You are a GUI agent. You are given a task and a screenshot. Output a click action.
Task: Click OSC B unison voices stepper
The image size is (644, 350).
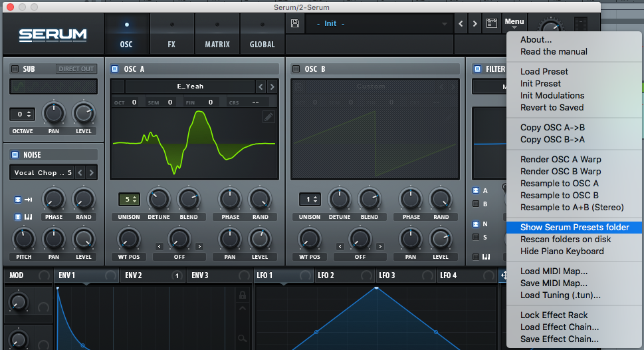(x=310, y=200)
